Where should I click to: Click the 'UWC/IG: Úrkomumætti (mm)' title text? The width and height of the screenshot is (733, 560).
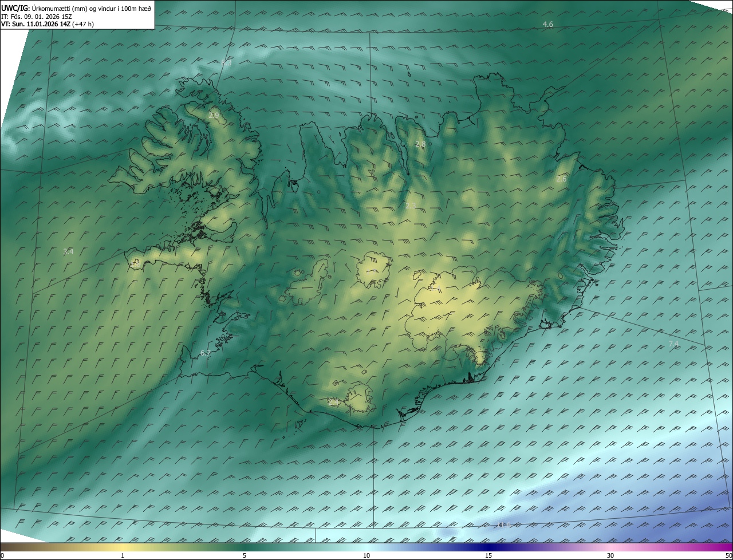tap(76, 7)
